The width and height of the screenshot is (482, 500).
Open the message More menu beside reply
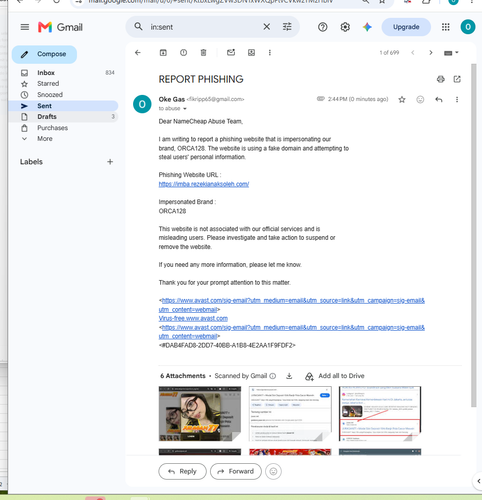click(x=457, y=99)
